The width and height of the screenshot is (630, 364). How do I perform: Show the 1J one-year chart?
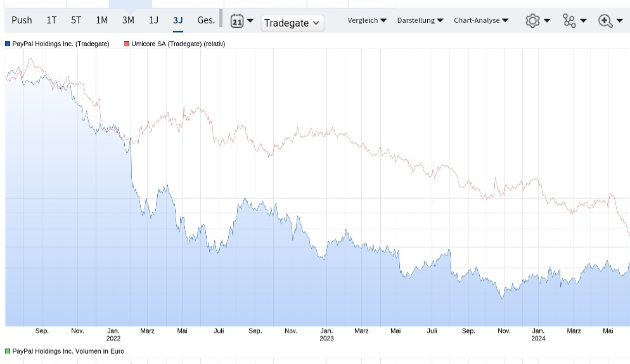153,20
